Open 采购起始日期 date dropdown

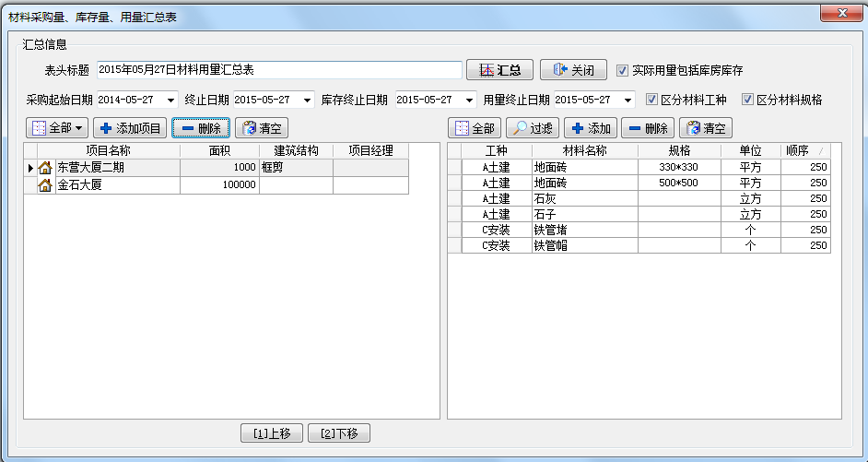pos(171,100)
